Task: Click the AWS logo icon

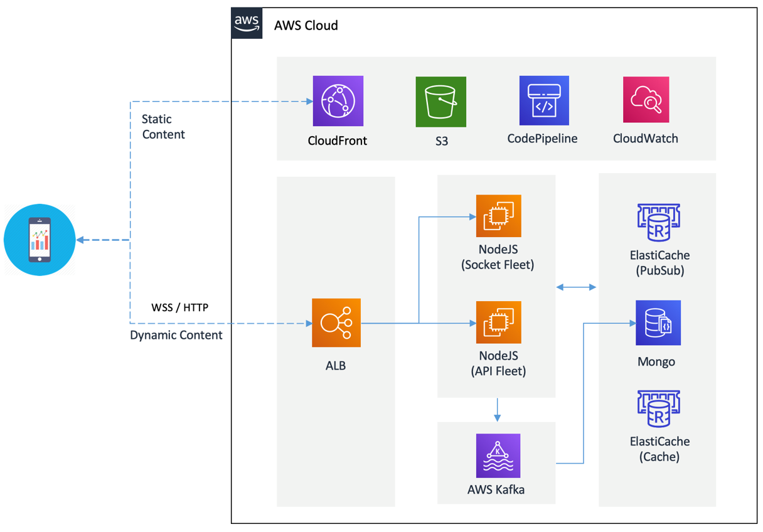Action: 247,24
